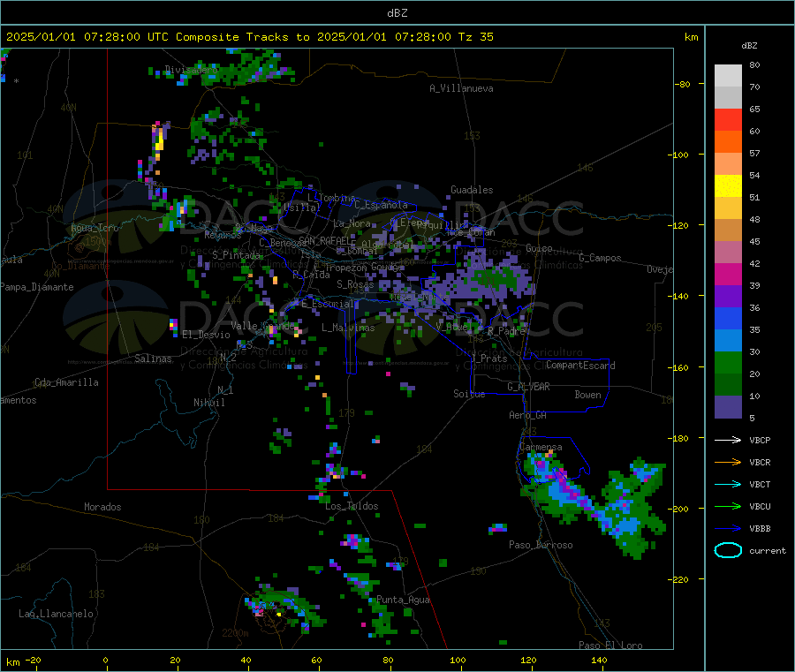
Task: Click the dBZ title at the top
Action: click(x=397, y=13)
